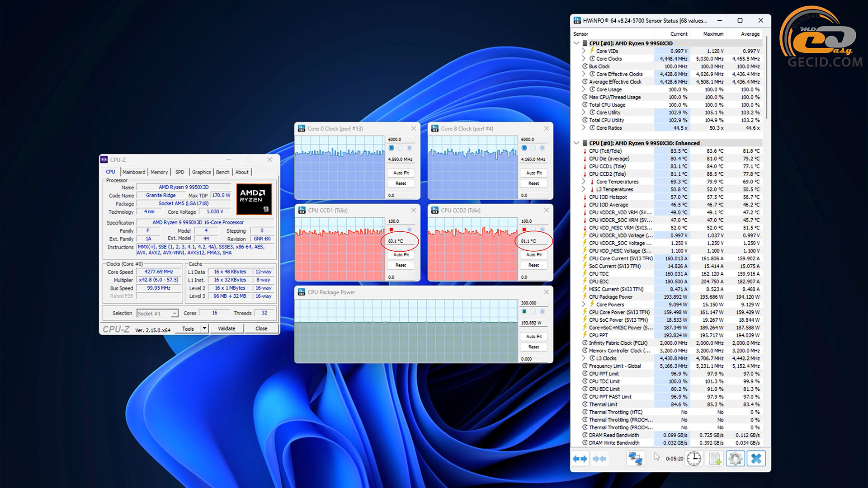Click Reset in Core 8 Clock graph
This screenshot has width=868, height=488.
533,183
